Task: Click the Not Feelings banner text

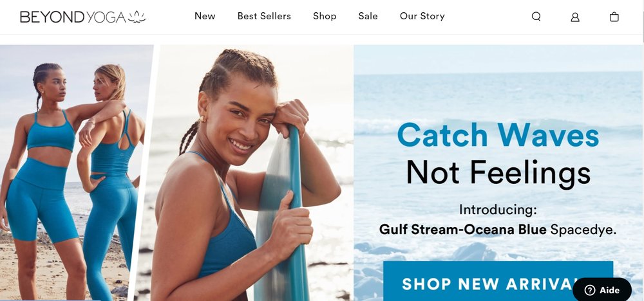Action: pyautogui.click(x=498, y=172)
